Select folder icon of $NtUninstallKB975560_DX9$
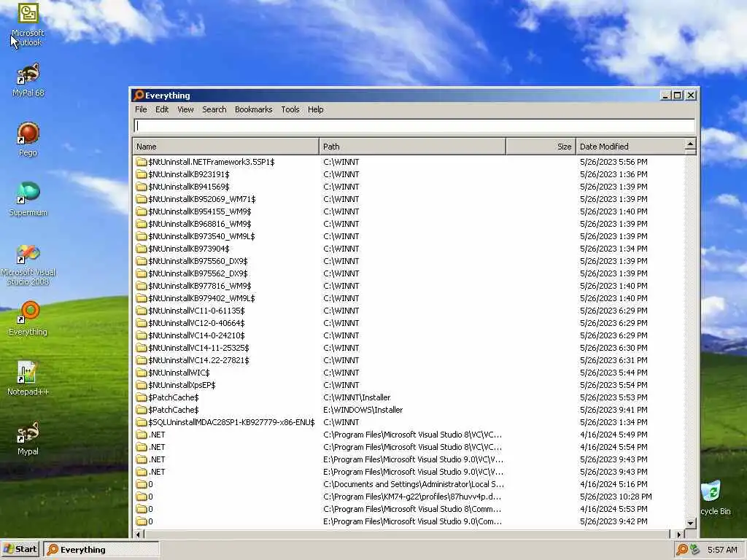 pyautogui.click(x=141, y=261)
